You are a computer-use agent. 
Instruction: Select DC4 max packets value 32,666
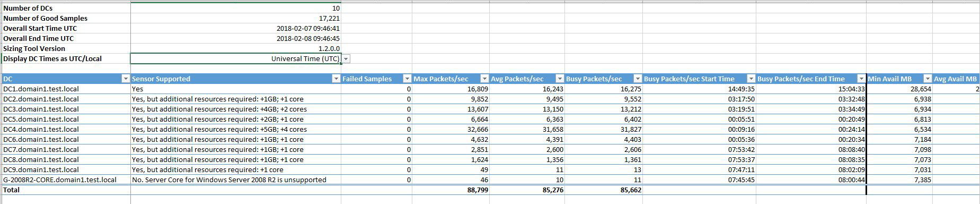click(451, 129)
